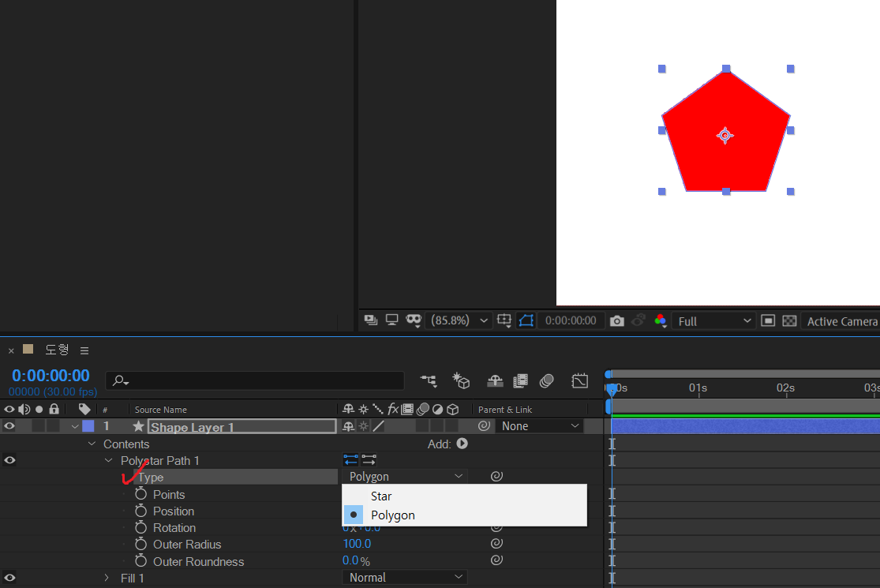Open the Graph Editor icon
The height and width of the screenshot is (588, 880).
click(580, 381)
